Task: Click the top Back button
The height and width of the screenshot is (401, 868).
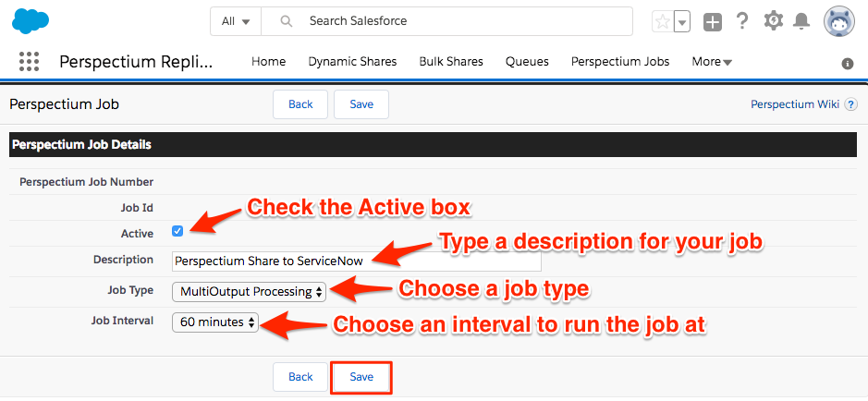Action: click(x=300, y=104)
